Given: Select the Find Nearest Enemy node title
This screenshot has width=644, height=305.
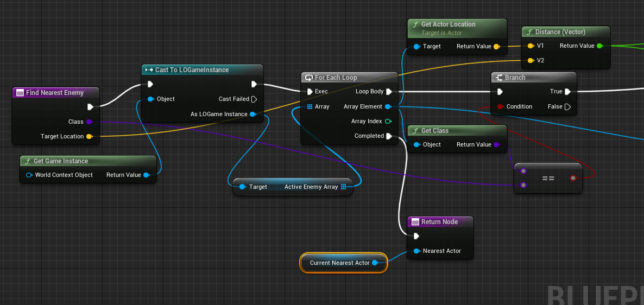Looking at the screenshot, I should [x=55, y=93].
